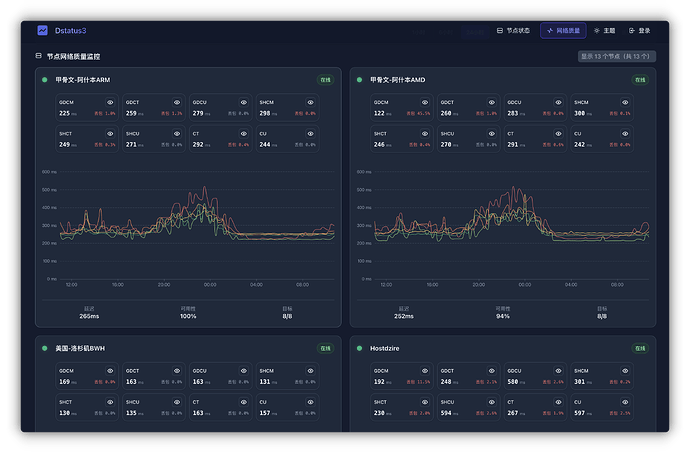Toggle SHCU eye in Hostdzire card
This screenshot has height=452, width=690.
click(x=492, y=402)
